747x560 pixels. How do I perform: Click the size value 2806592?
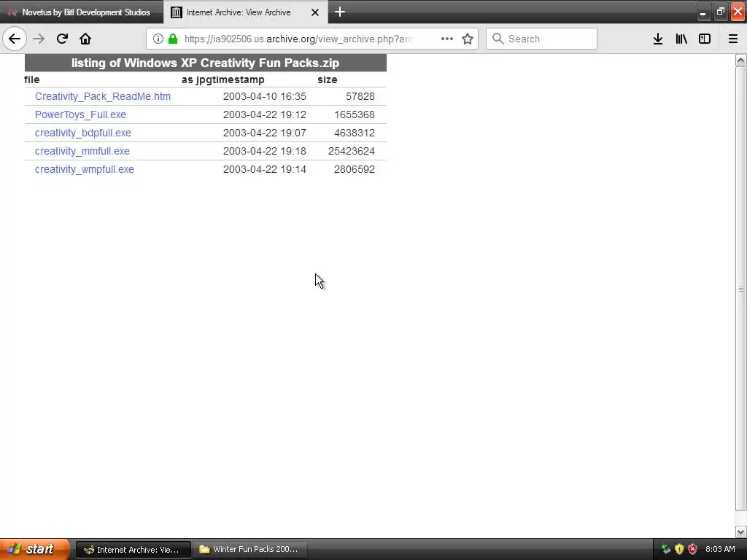coord(355,169)
